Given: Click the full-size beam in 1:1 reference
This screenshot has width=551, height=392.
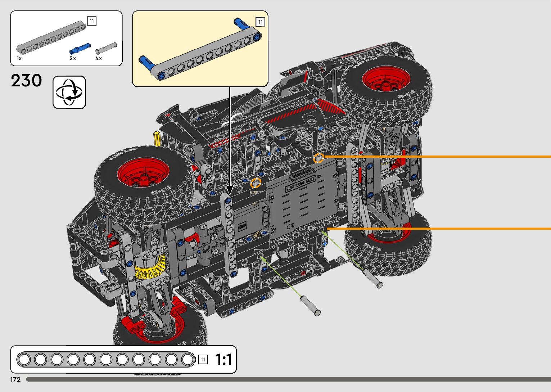Looking at the screenshot, I should (x=106, y=359).
